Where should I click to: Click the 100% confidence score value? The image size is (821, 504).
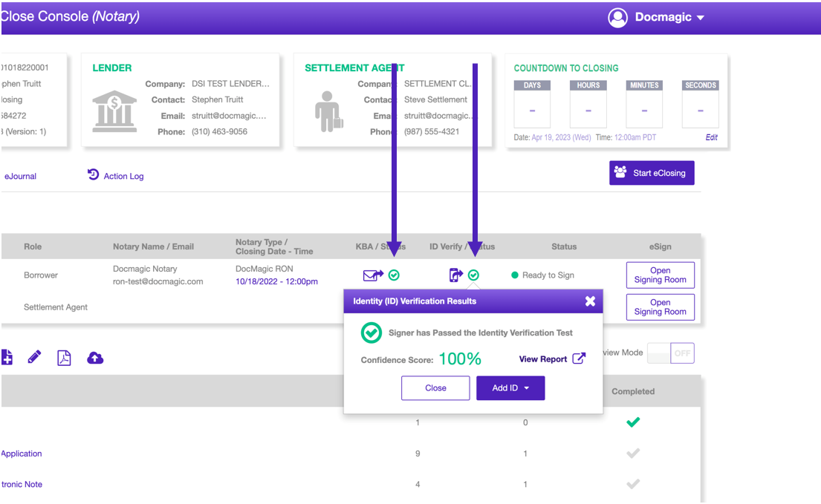coord(460,359)
